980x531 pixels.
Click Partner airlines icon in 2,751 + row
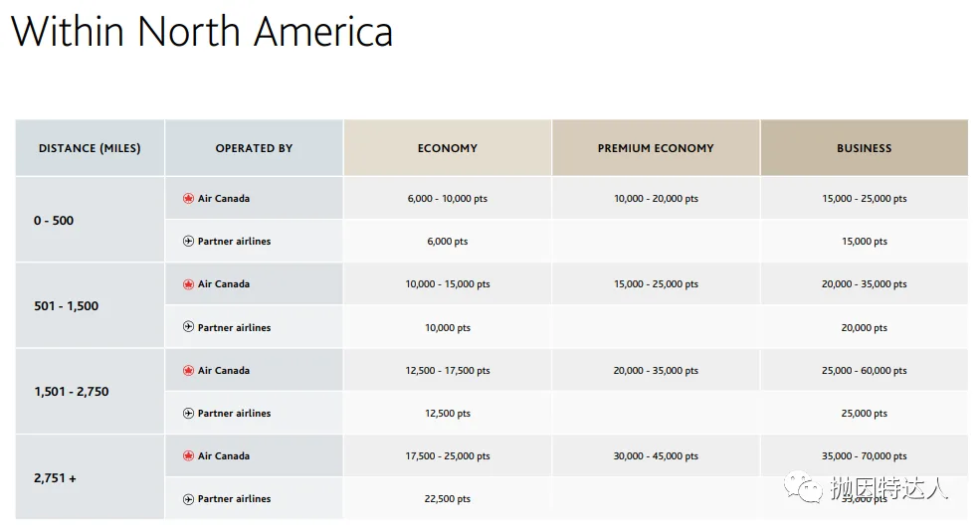[188, 499]
